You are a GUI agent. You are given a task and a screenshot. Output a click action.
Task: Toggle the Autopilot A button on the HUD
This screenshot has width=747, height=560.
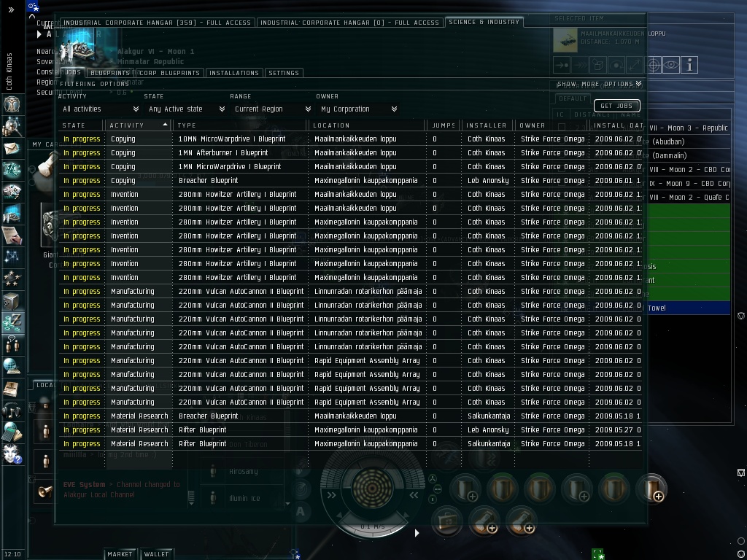301,512
